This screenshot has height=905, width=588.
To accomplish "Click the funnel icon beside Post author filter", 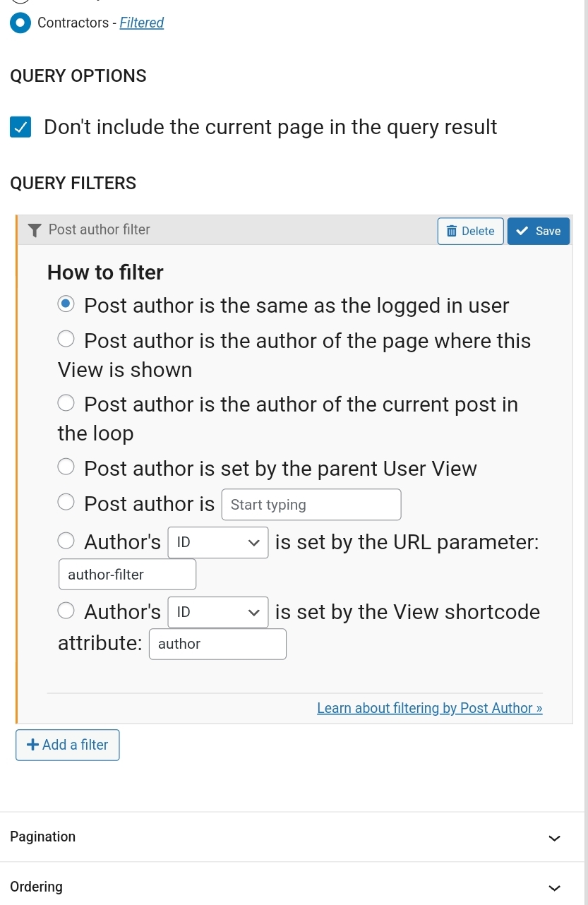I will coord(35,230).
